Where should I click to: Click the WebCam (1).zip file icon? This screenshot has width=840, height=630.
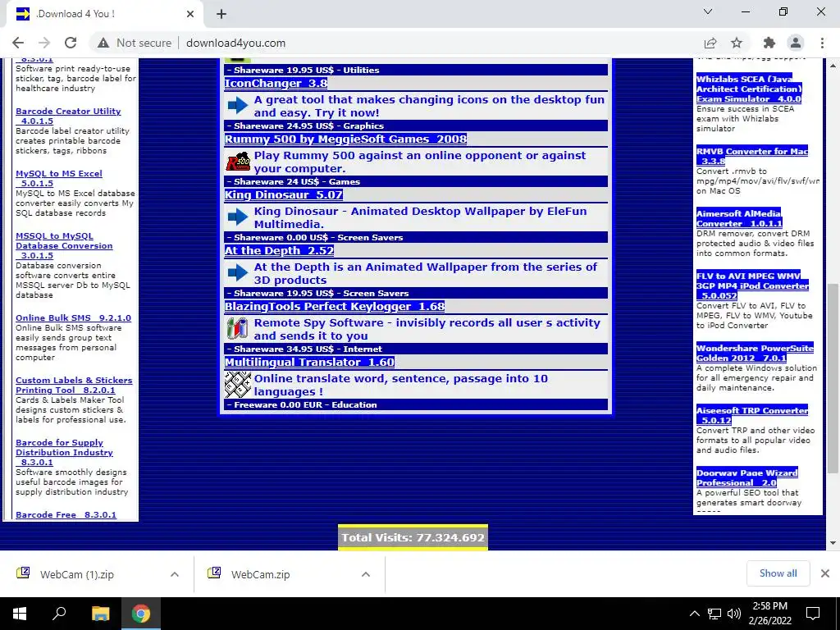click(23, 573)
